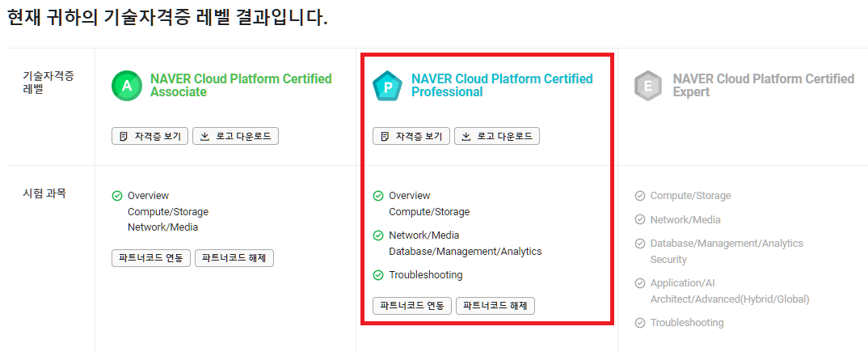868x352 pixels.
Task: Open the Professional '자격증 보기' certificate button
Action: tap(411, 137)
